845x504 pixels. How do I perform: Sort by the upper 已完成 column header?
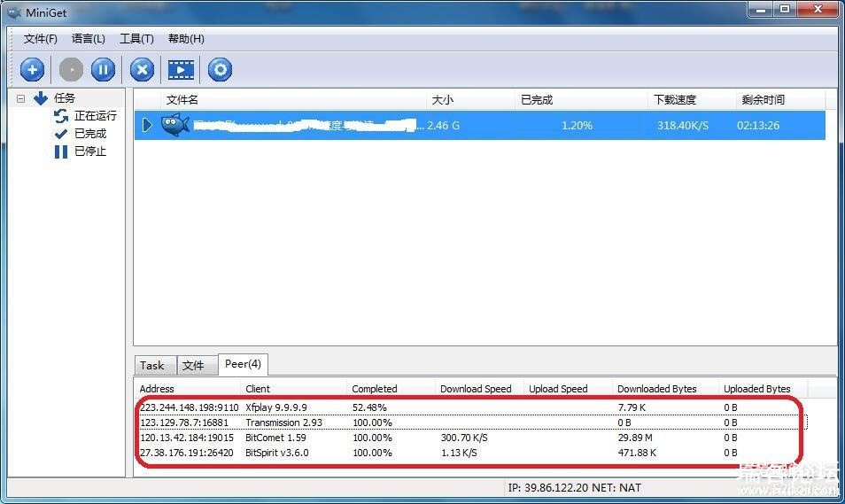click(582, 100)
